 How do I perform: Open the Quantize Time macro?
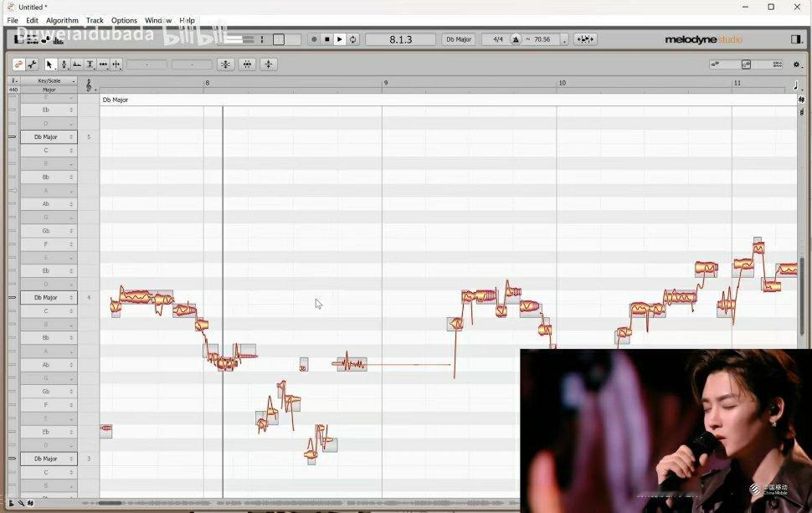point(247,64)
